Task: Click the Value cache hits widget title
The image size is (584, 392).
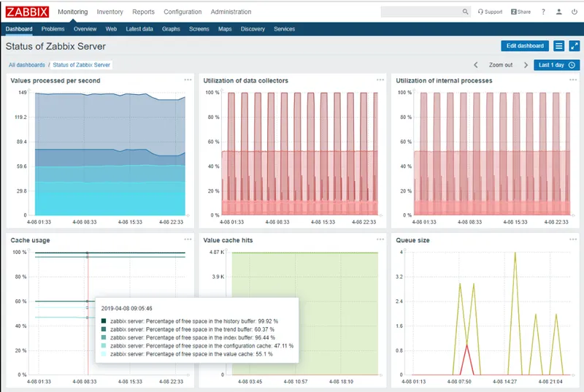Action: [x=228, y=240]
